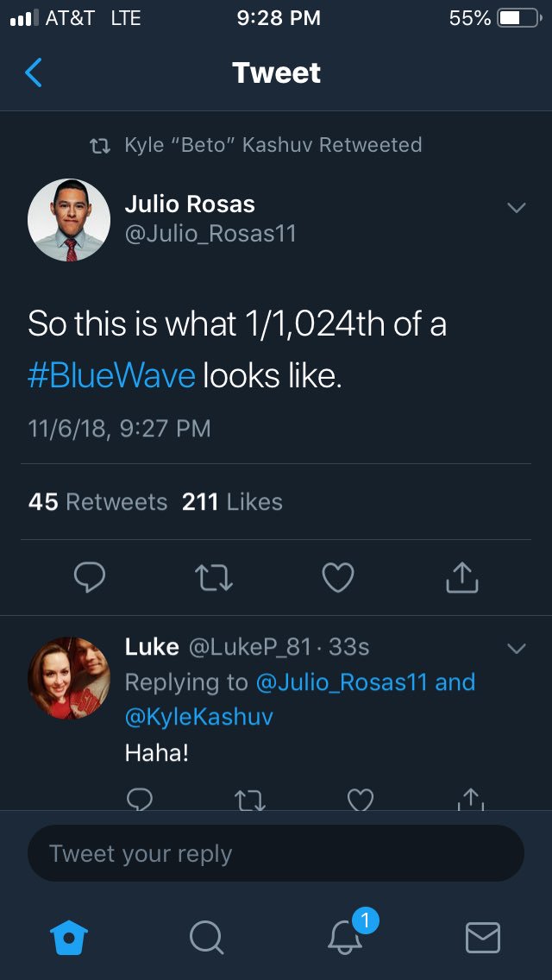Like the main tweet with the heart icon
Screen dimensions: 552x980
pos(338,577)
